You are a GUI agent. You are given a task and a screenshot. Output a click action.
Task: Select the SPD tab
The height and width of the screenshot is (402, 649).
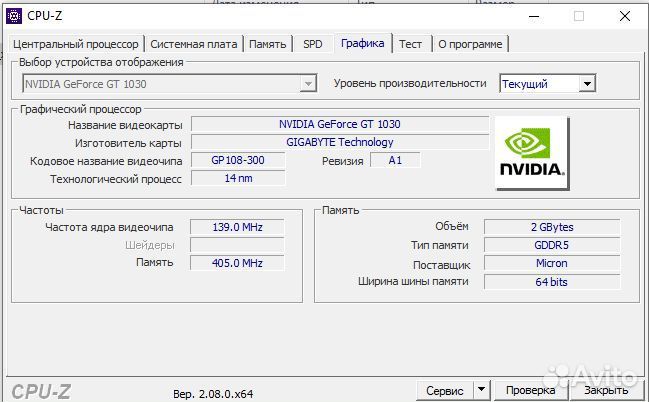coord(313,44)
